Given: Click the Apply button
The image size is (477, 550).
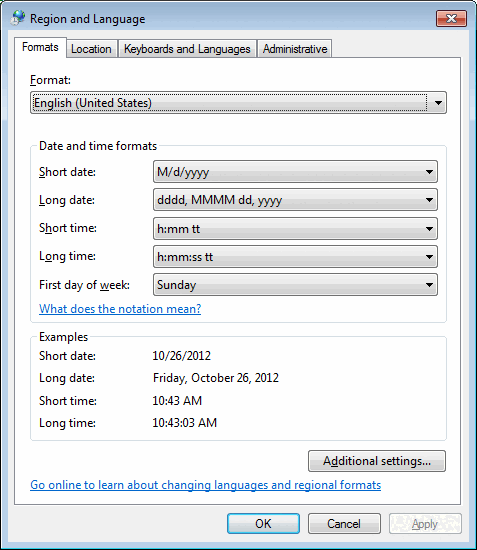Looking at the screenshot, I should (x=425, y=524).
